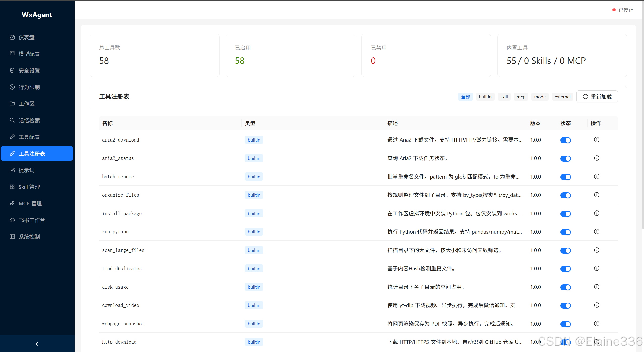Viewport: 644px width, 352px height.
Task: Open run_python info icon
Action: [x=597, y=232]
